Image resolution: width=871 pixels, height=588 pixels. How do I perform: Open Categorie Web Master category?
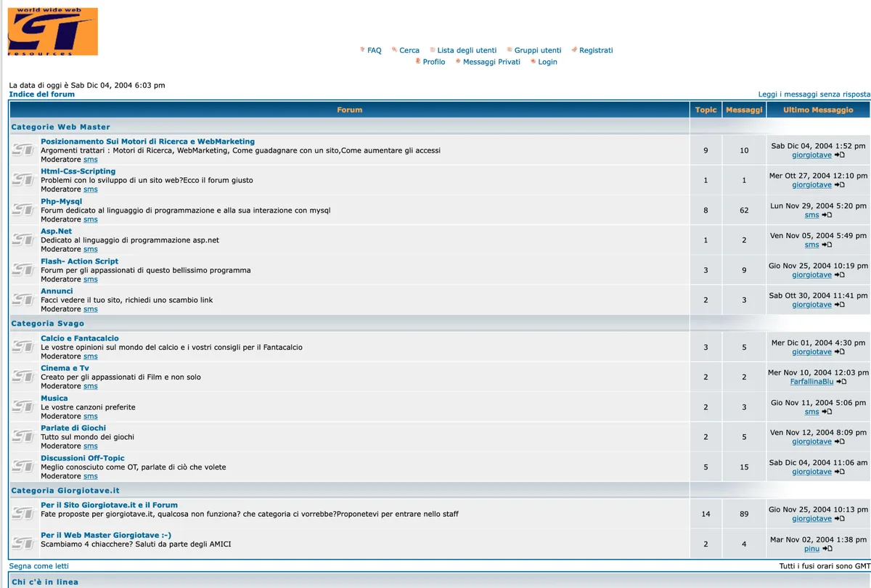coord(61,127)
